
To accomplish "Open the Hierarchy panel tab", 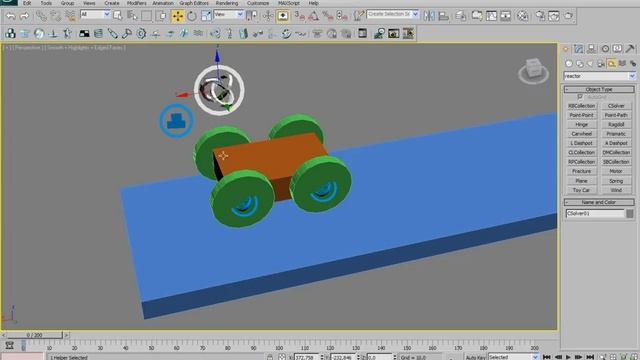I will pos(591,49).
